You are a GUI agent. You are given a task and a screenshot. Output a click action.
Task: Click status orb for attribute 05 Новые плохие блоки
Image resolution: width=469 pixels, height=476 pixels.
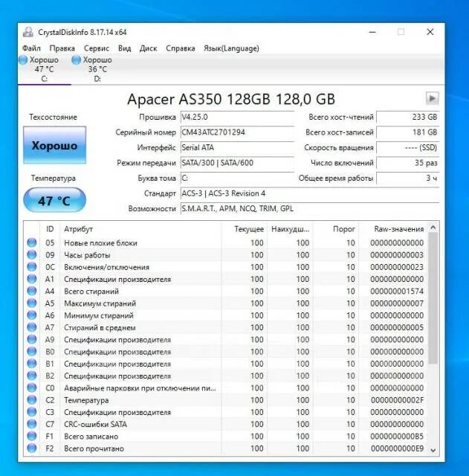(x=32, y=242)
